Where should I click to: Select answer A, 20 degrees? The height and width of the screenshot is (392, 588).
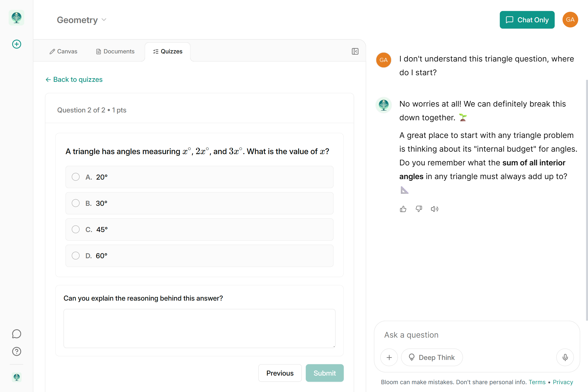pos(75,177)
